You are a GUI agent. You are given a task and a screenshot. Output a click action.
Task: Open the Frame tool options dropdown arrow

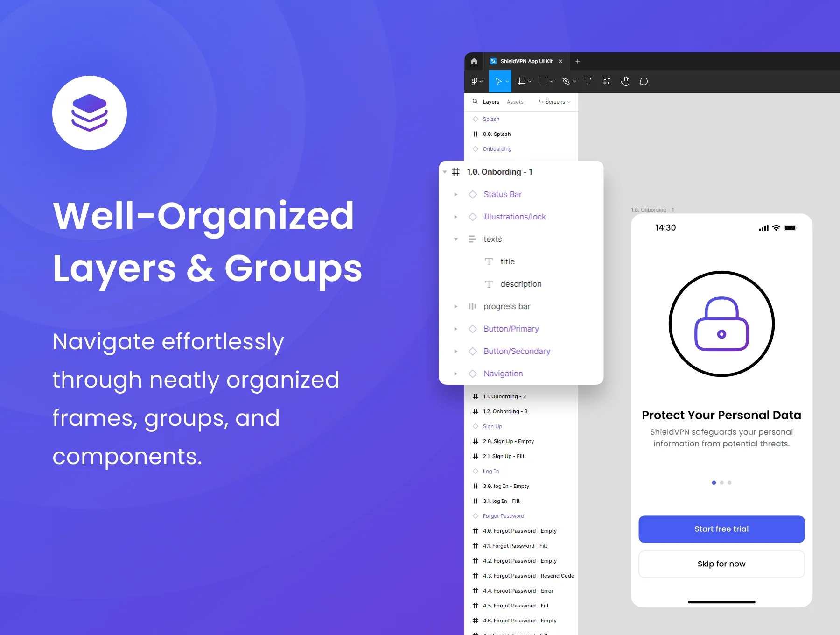pos(530,82)
